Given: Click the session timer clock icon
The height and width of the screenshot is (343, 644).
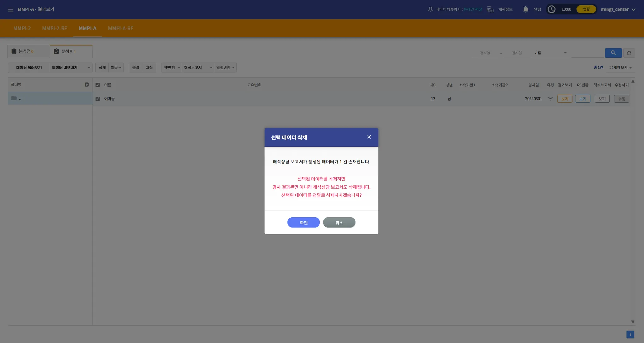Looking at the screenshot, I should click(x=552, y=9).
